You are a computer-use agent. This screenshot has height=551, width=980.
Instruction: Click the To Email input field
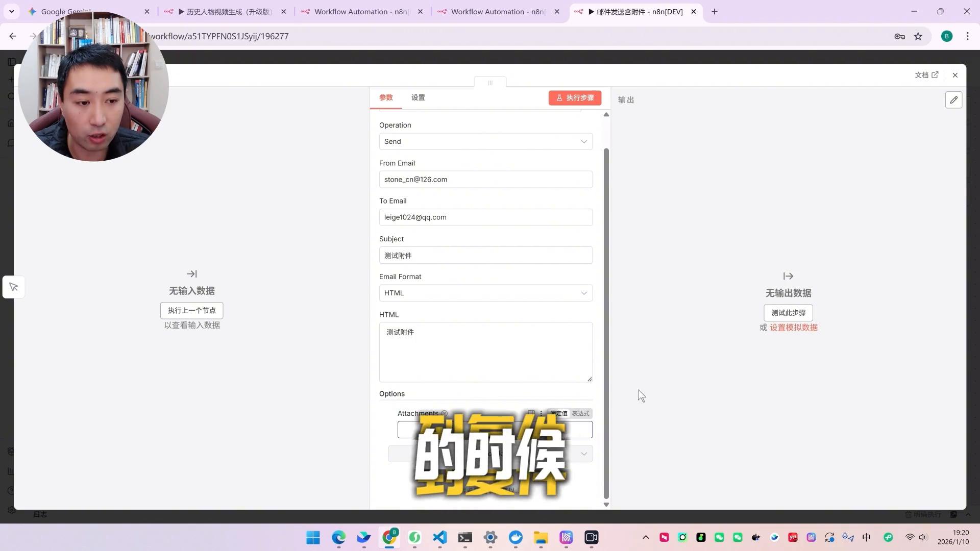(485, 217)
